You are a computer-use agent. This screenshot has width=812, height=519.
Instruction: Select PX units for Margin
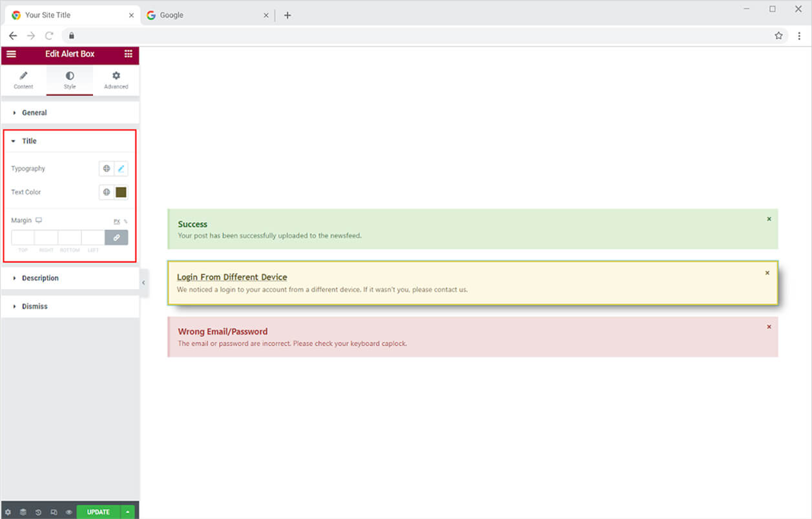[x=117, y=221]
